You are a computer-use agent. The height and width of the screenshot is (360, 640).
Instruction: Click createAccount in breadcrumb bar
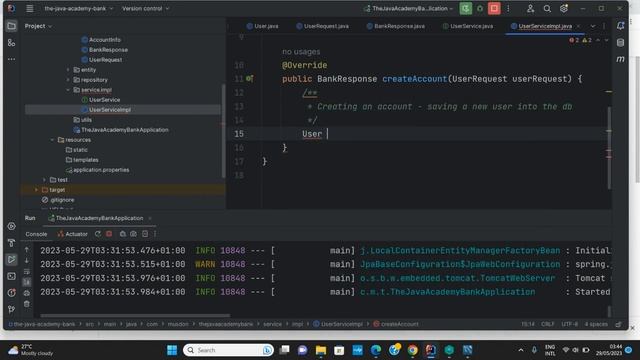pyautogui.click(x=396, y=324)
